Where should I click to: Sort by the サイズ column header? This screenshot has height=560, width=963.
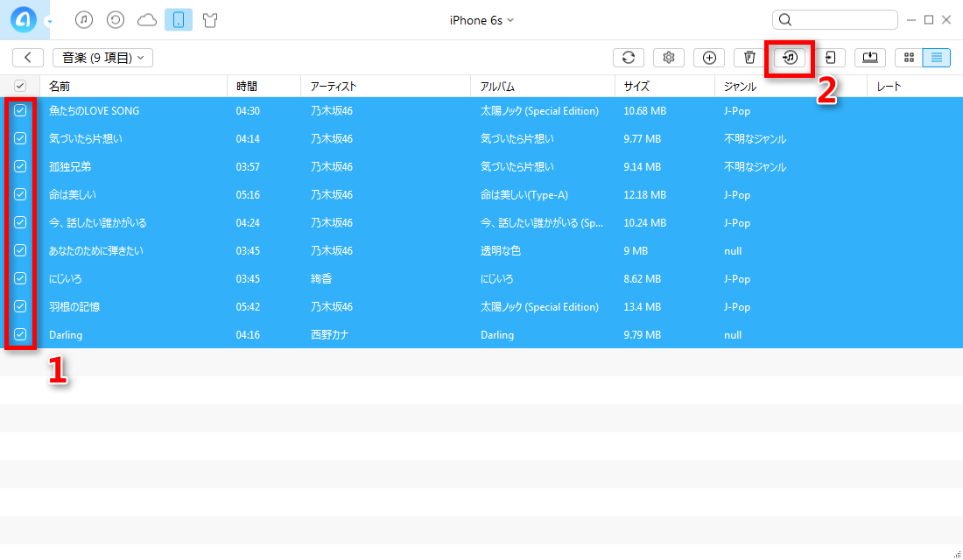pos(664,87)
